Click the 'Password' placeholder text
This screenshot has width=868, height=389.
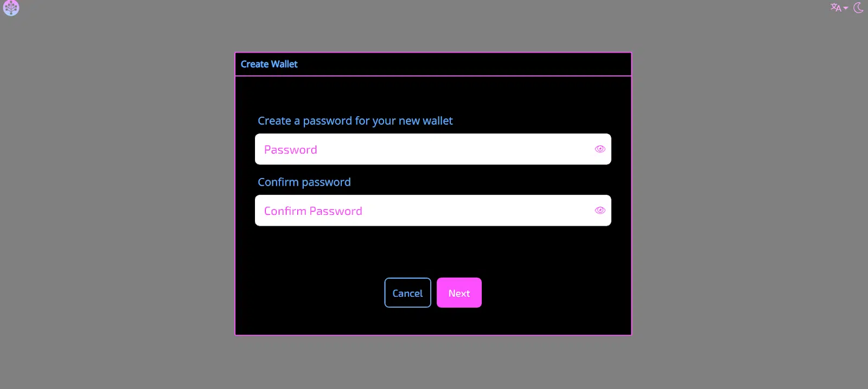(x=291, y=150)
